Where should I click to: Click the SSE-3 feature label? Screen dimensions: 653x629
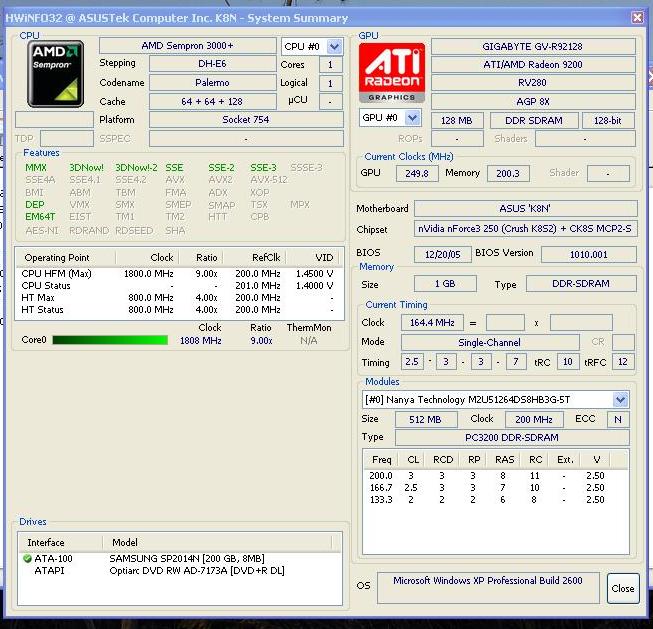(x=263, y=167)
